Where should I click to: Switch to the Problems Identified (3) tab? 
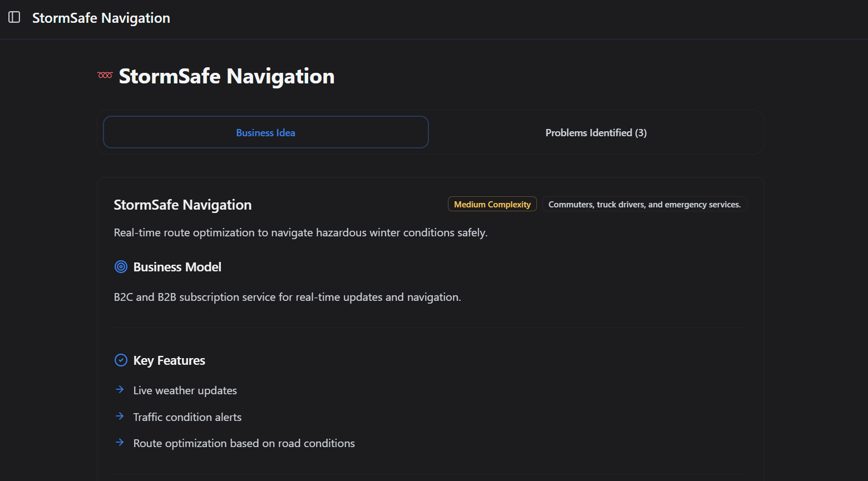(595, 132)
